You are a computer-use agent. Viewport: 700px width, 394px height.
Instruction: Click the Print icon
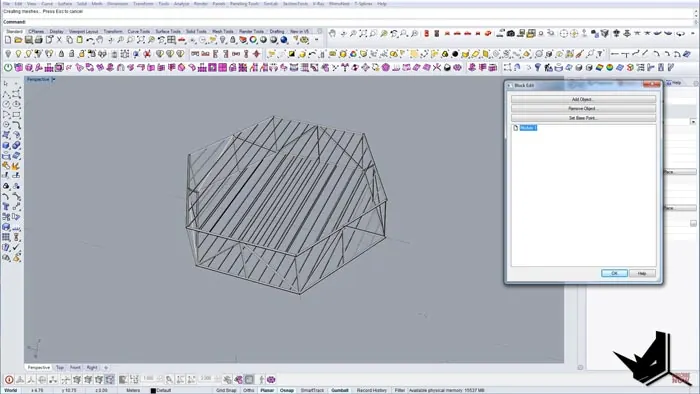(x=39, y=40)
